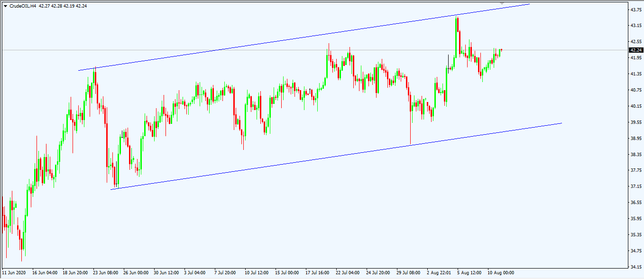This screenshot has width=644, height=279.
Task: Click the 38.35 price axis label
Action: 636,155
